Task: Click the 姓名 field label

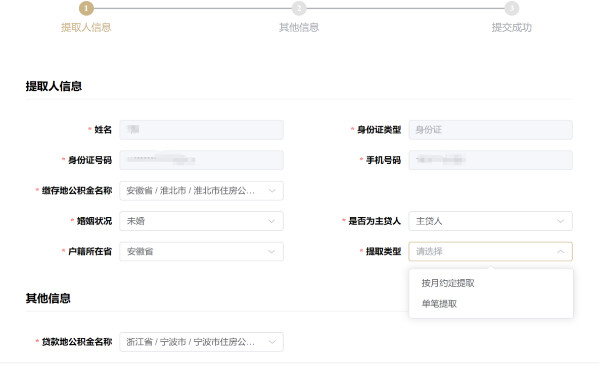Action: coord(103,130)
